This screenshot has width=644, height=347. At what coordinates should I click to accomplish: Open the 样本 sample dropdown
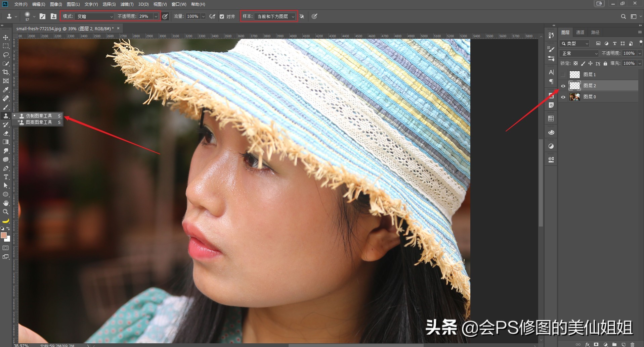coord(275,16)
